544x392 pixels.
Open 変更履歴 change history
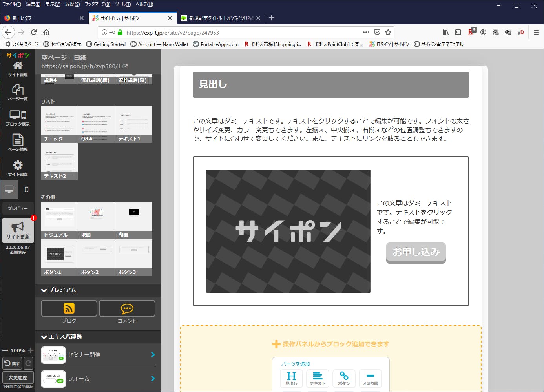[x=18, y=377]
